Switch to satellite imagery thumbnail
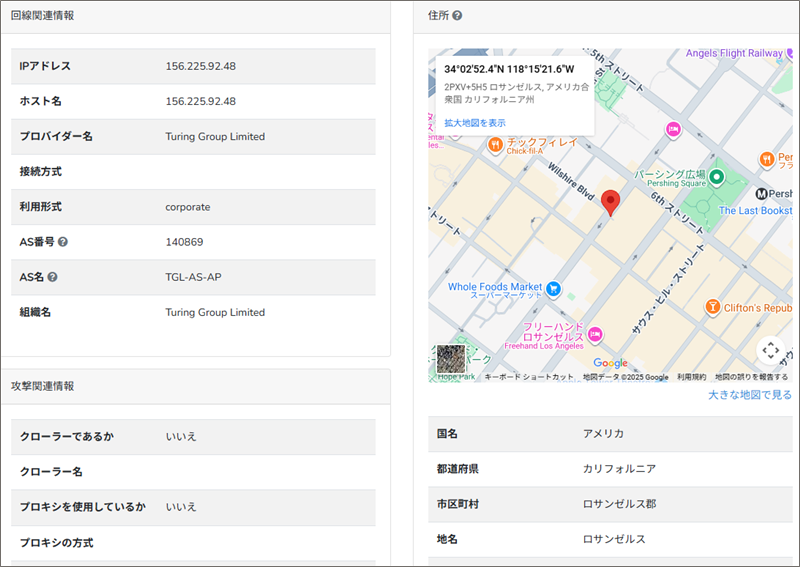 [x=451, y=359]
